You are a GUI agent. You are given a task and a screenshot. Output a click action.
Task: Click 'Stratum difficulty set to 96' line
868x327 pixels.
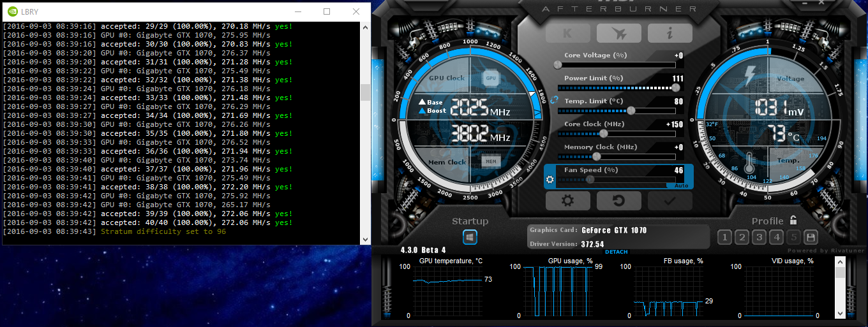point(114,231)
